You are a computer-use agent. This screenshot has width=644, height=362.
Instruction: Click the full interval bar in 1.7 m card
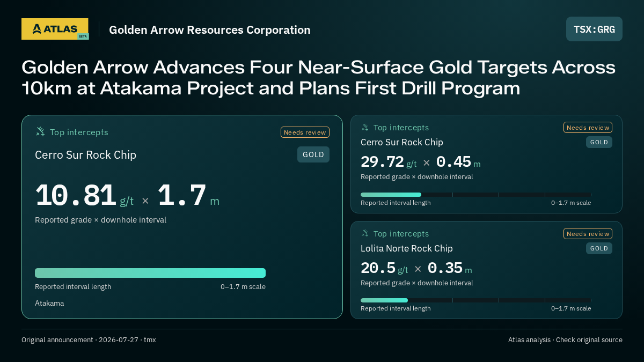tap(150, 273)
